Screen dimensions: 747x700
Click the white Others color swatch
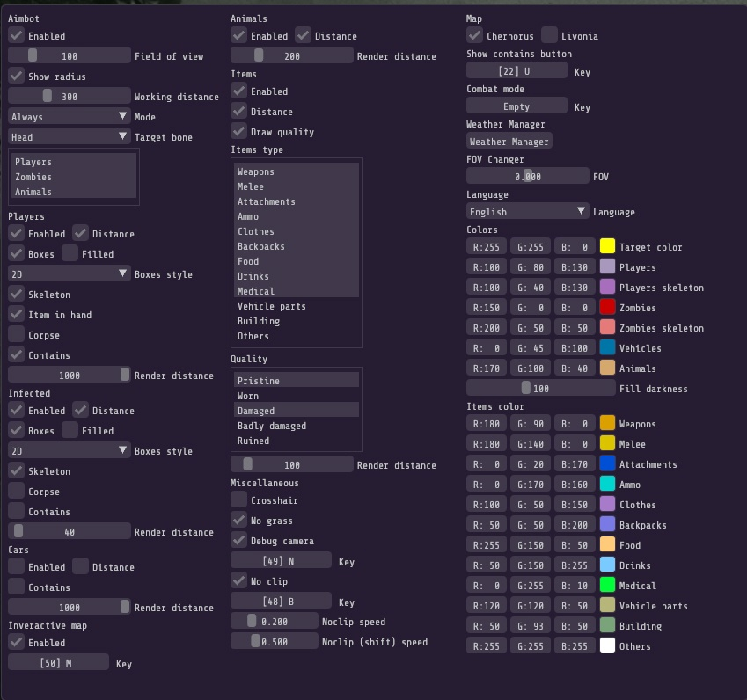click(607, 645)
